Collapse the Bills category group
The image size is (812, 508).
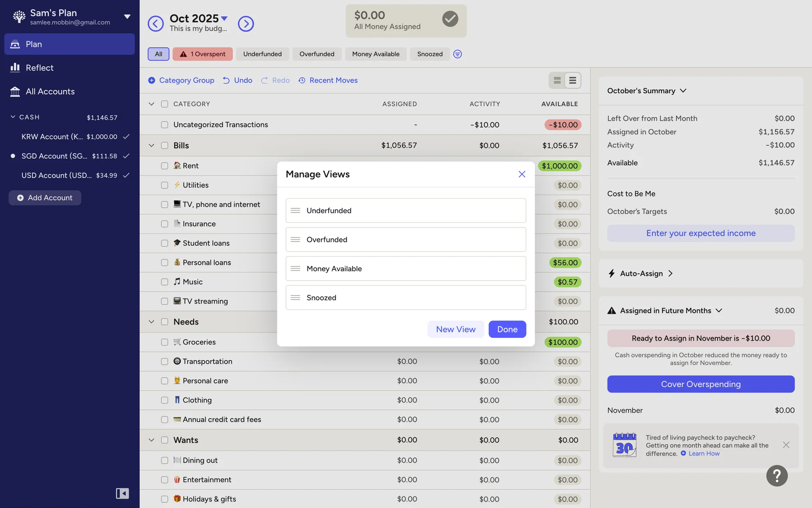coord(151,146)
